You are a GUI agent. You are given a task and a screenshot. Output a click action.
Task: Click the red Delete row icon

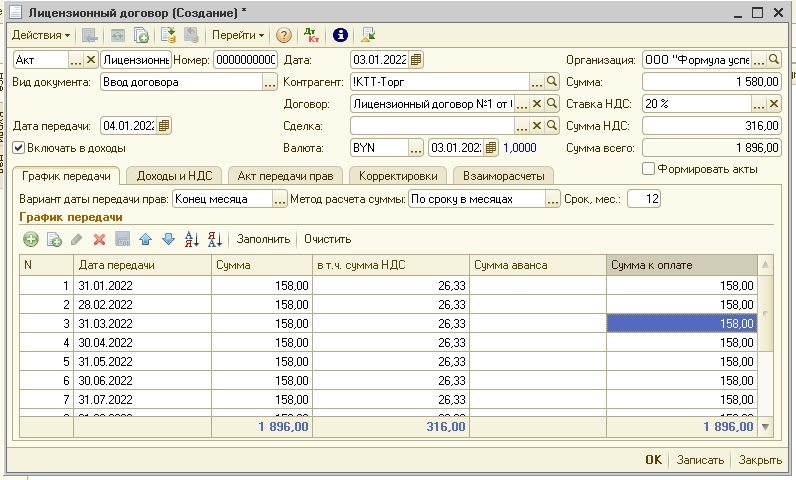[99, 239]
